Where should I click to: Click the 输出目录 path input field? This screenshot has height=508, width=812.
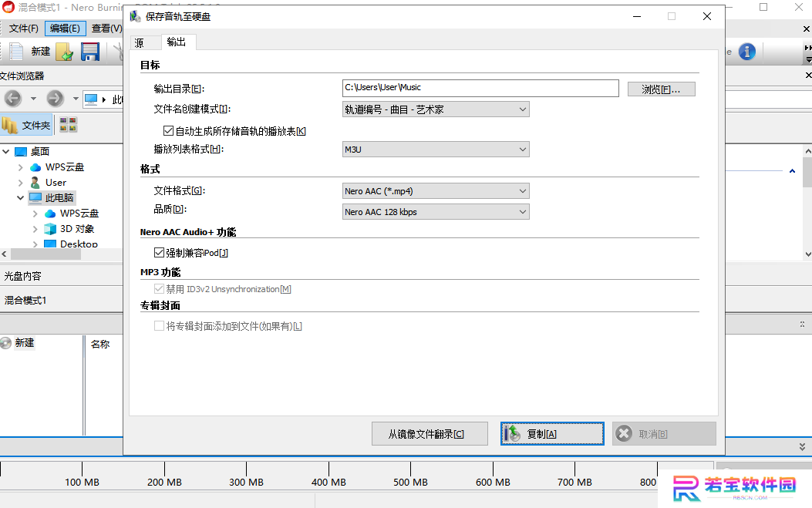pos(480,88)
